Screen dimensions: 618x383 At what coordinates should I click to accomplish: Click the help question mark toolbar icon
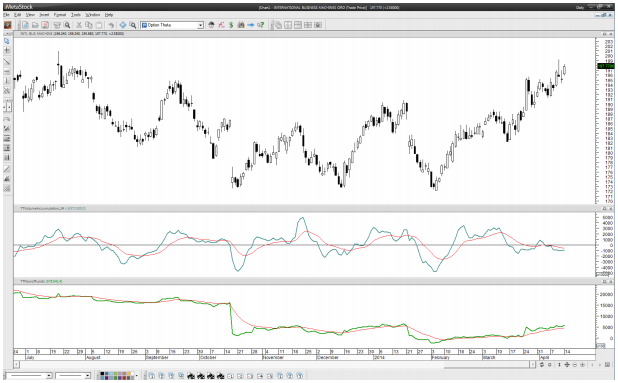coord(261,25)
